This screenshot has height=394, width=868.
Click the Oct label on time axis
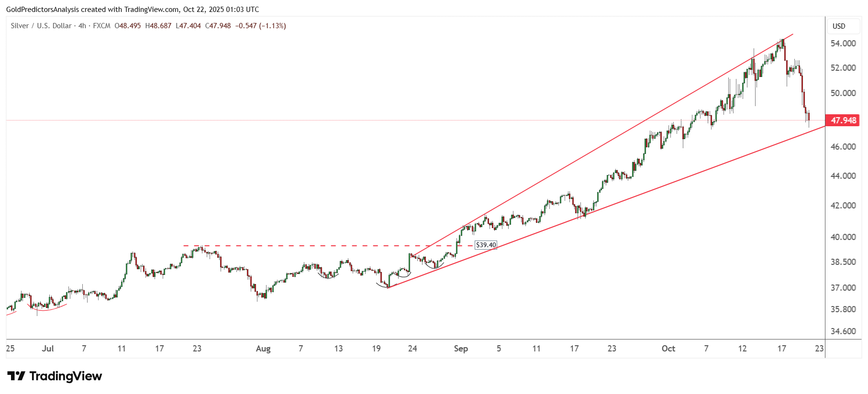[x=668, y=349]
